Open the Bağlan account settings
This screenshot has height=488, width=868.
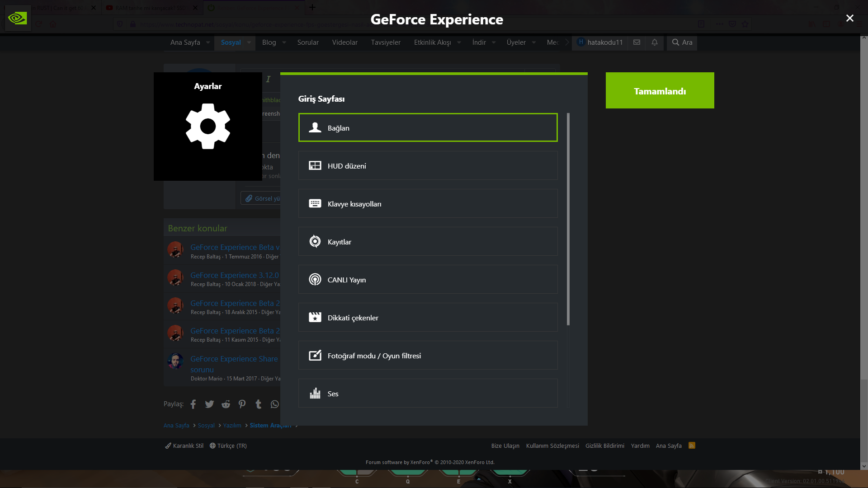tap(428, 128)
